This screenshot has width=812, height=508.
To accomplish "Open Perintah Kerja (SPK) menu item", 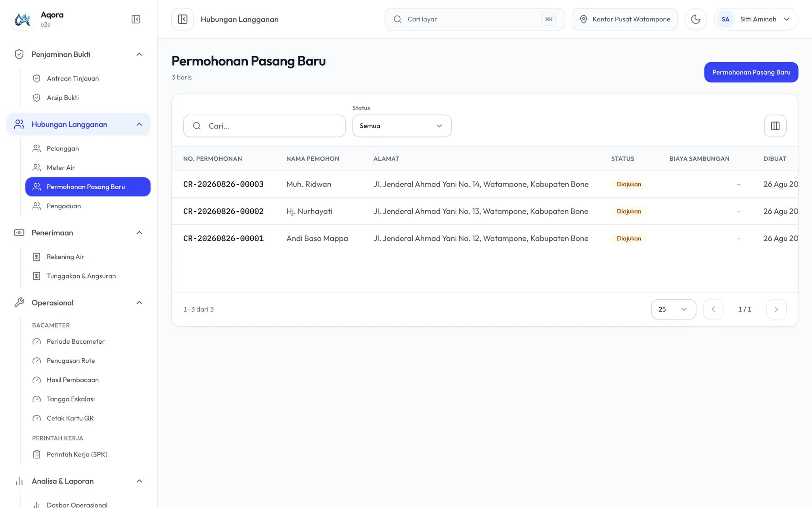I will tap(88, 454).
